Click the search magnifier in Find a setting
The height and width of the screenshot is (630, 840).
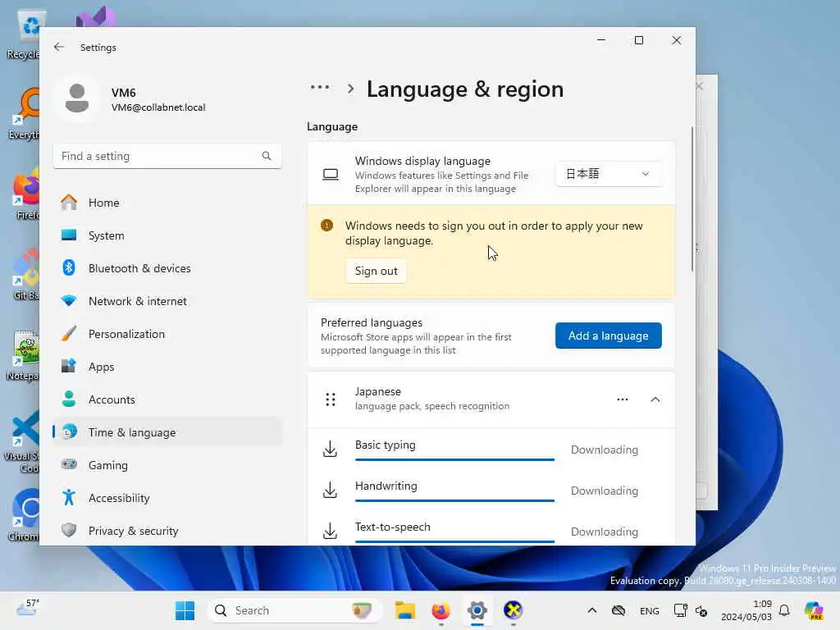click(x=267, y=156)
